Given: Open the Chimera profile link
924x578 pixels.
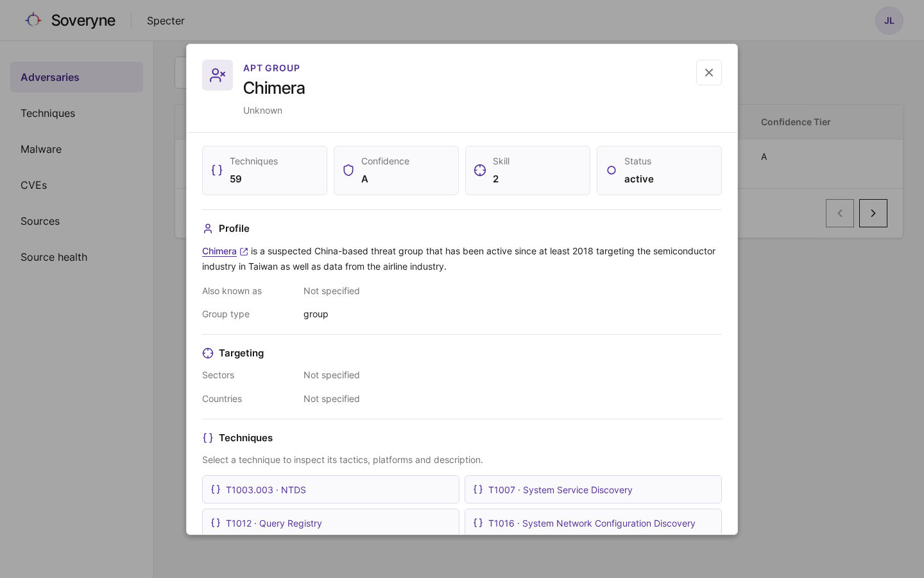Looking at the screenshot, I should 219,251.
